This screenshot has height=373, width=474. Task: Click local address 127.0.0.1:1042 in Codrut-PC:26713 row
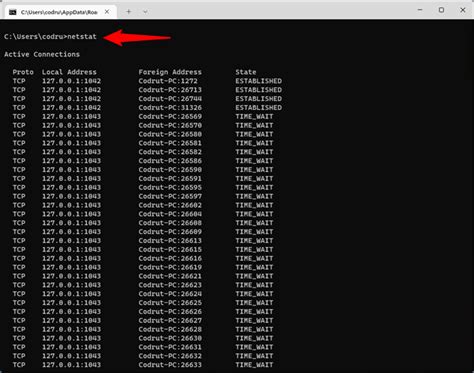(71, 90)
